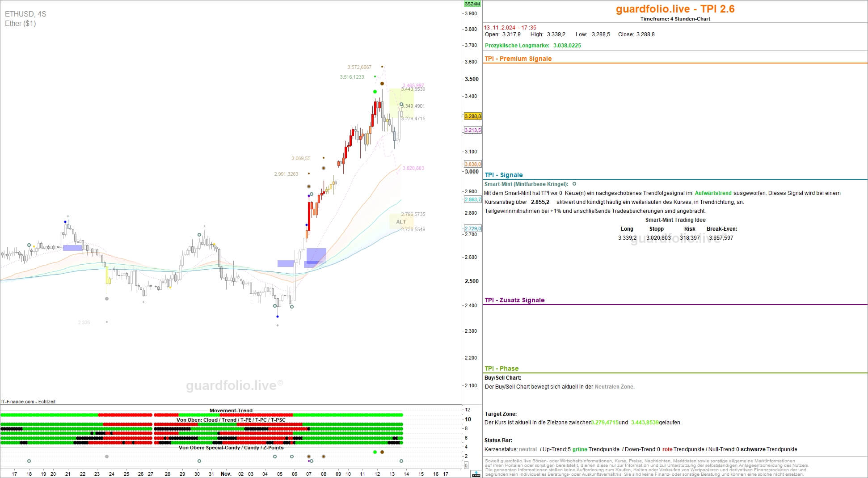Select the 3.038,0 price axis label

click(x=472, y=164)
